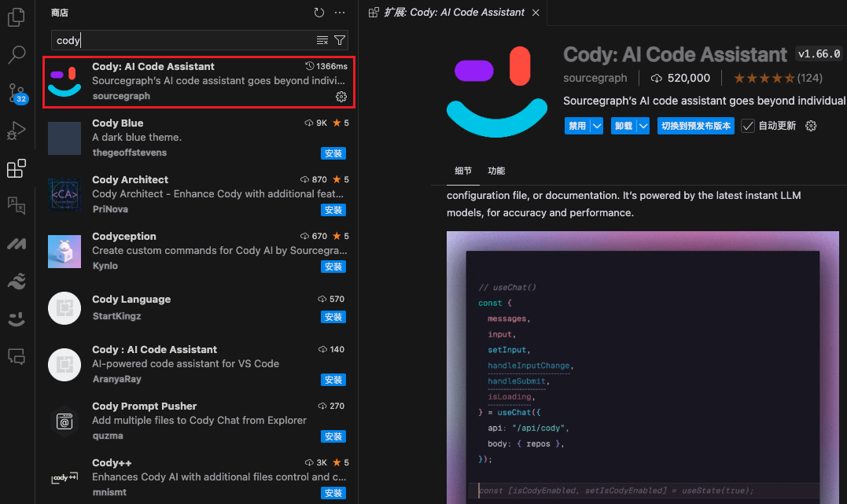Install the Cody Blue extension
Image resolution: width=847 pixels, height=504 pixels.
[333, 153]
